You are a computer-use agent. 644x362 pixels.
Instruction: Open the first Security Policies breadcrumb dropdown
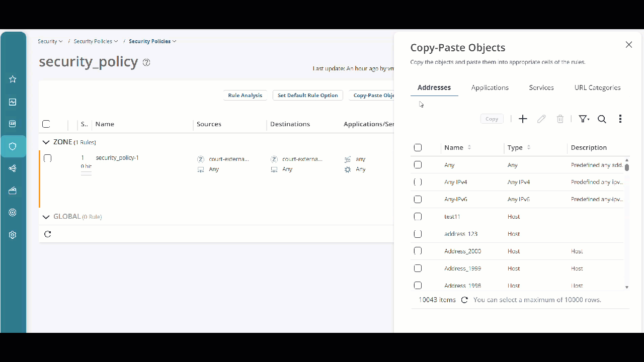tap(96, 41)
